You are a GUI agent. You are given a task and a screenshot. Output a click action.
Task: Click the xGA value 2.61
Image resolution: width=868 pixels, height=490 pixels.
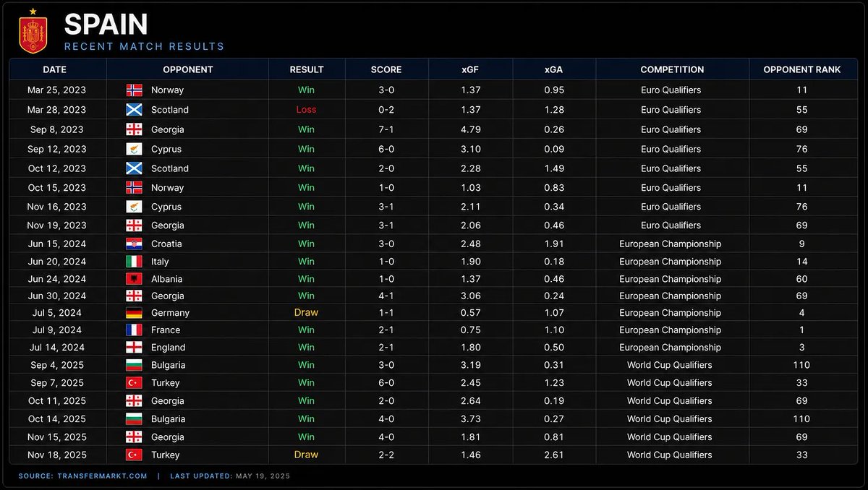coord(554,455)
